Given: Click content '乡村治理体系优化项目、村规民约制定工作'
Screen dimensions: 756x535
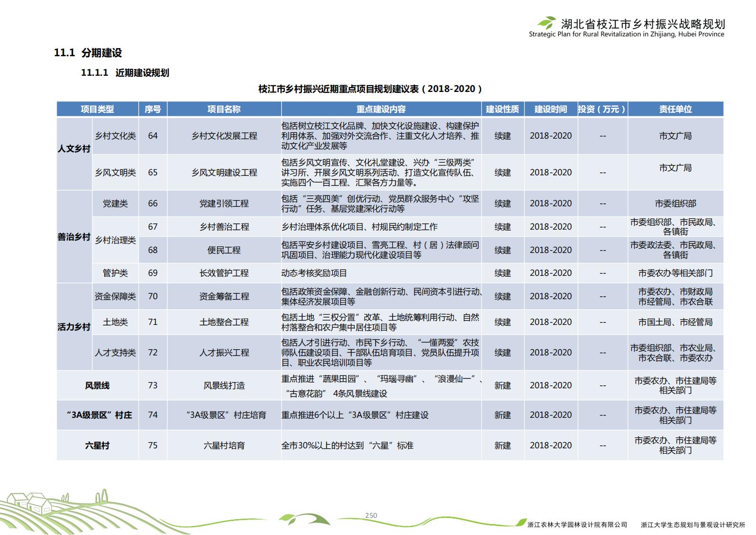Looking at the screenshot, I should pos(359,227).
